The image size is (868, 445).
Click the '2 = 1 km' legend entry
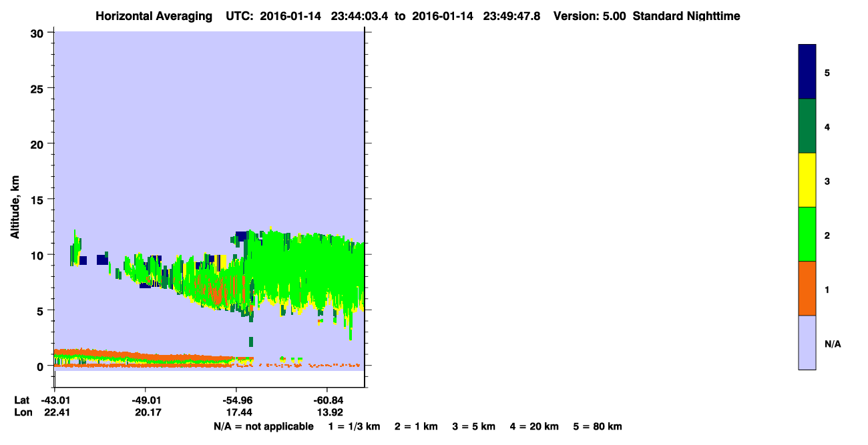click(x=417, y=426)
